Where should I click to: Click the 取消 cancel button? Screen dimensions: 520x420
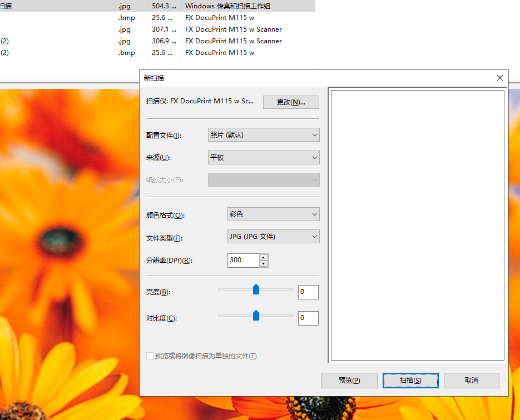pyautogui.click(x=471, y=380)
